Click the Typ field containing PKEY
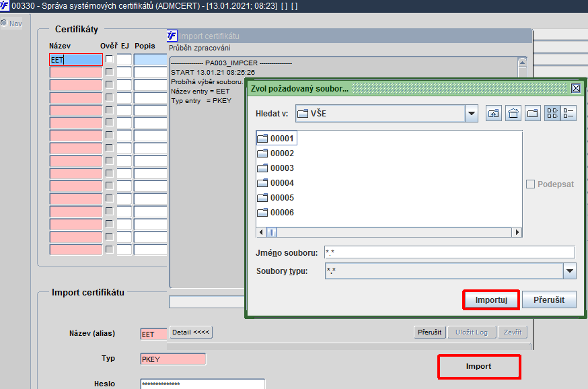 pyautogui.click(x=173, y=359)
